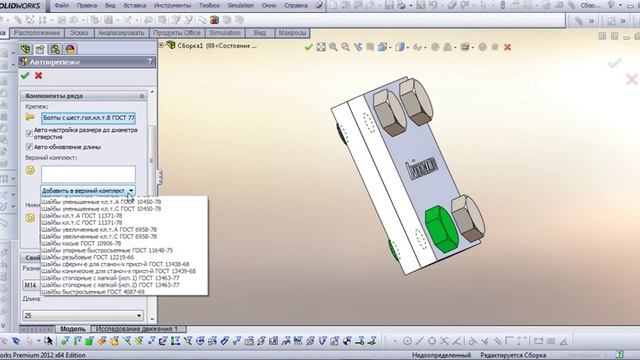Accept with viewport toolbar green checkmark
Viewport: 640px width, 360px height.
pos(309,47)
